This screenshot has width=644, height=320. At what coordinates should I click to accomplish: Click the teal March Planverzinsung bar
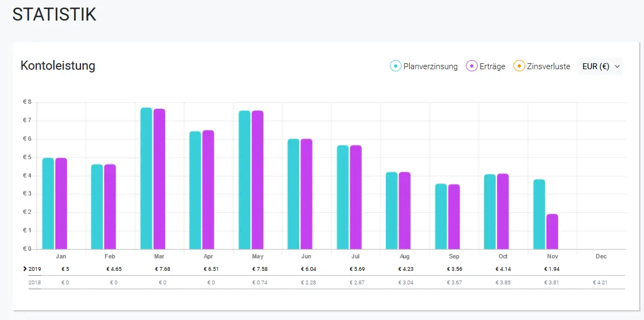(x=146, y=178)
